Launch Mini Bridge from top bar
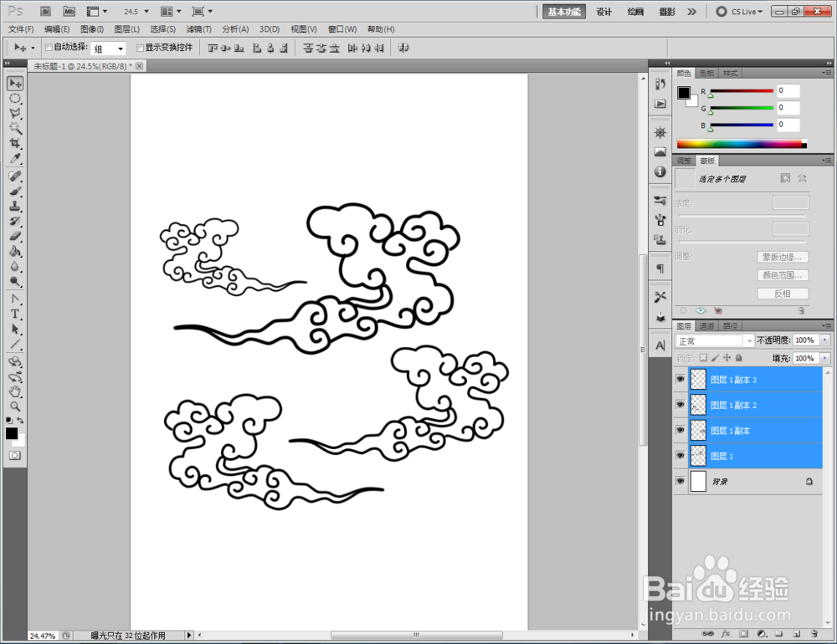The height and width of the screenshot is (644, 837). 69,11
